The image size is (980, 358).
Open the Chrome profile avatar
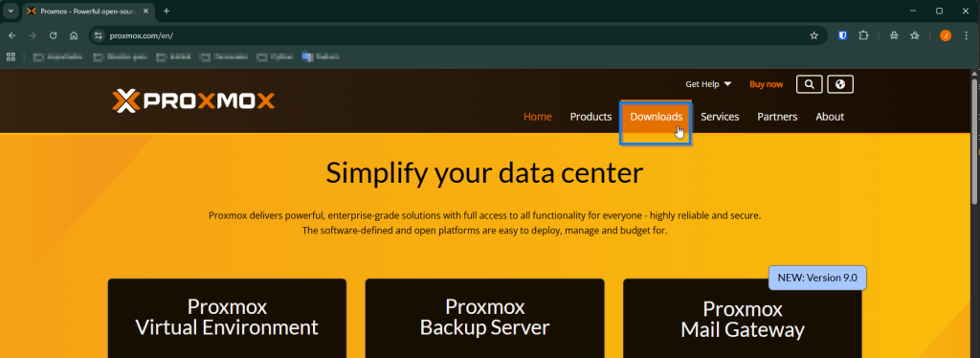coord(946,35)
